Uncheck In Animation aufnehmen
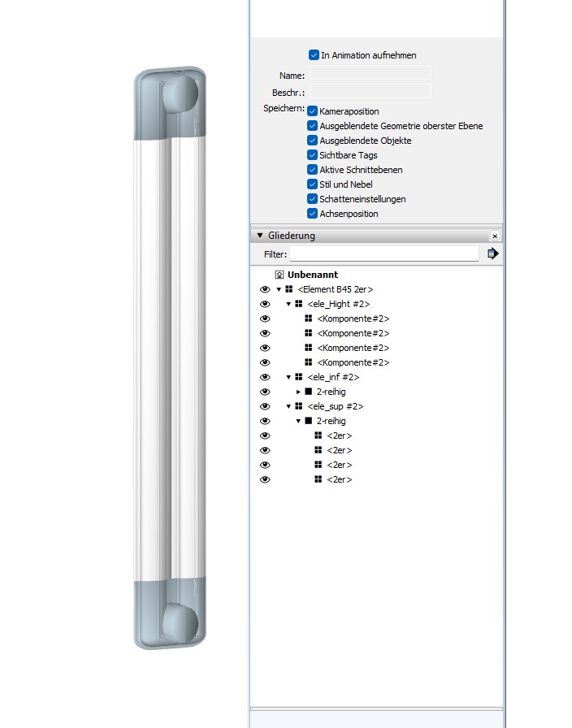 tap(314, 55)
